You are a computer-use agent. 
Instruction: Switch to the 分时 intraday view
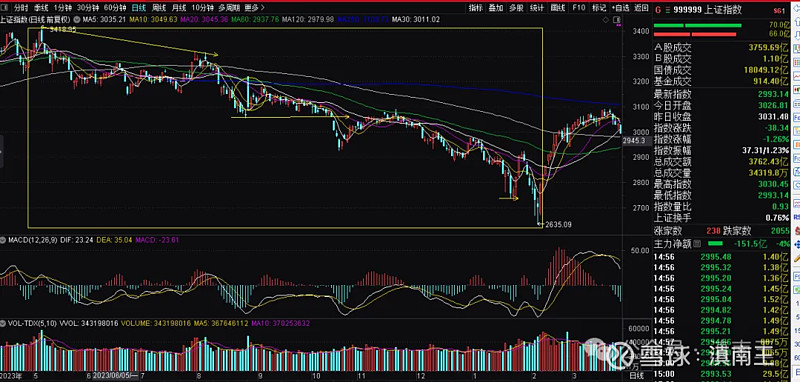21,8
